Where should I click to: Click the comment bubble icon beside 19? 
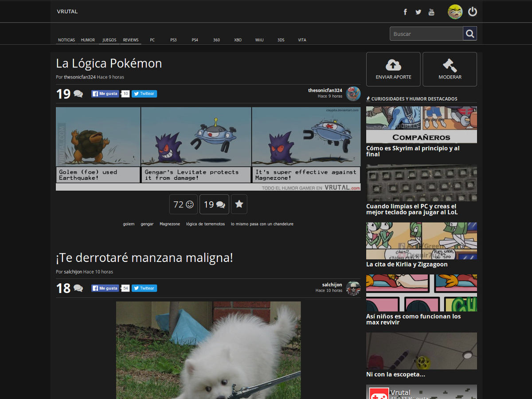[x=78, y=94]
